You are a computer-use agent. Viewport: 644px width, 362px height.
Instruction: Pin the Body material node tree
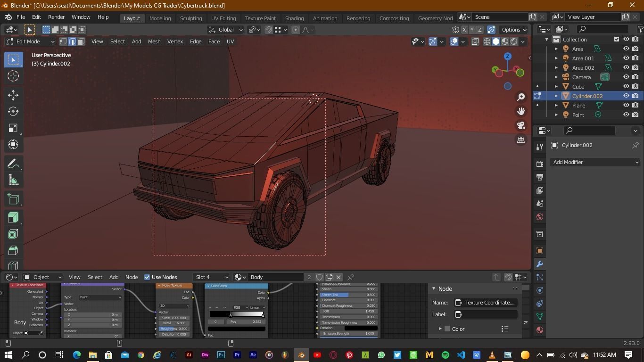351,277
